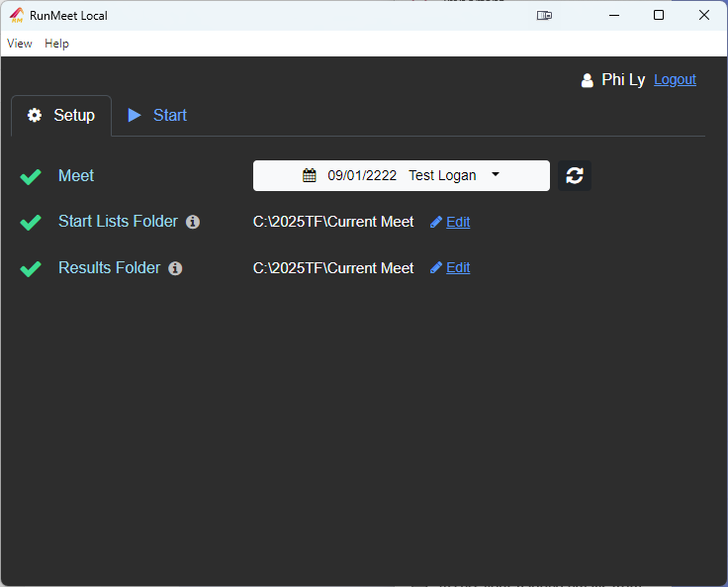Click the calendar icon in Meet dropdown
This screenshot has width=728, height=587.
pos(310,175)
